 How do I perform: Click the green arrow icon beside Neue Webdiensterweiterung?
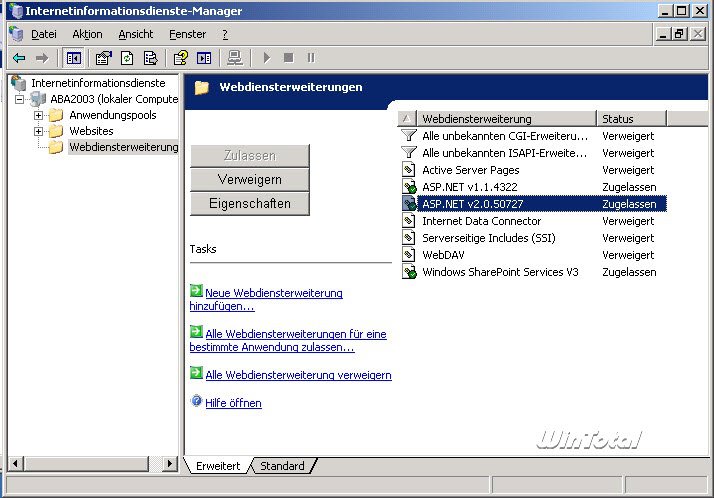click(196, 290)
